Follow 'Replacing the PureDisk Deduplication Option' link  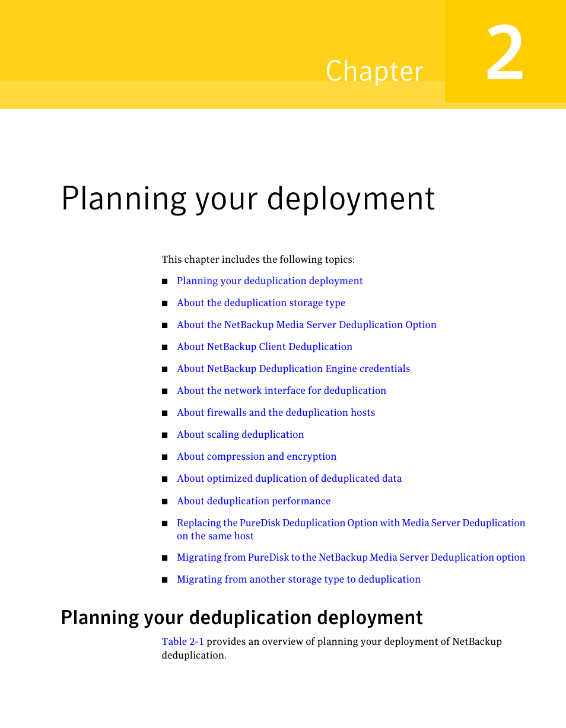351,529
